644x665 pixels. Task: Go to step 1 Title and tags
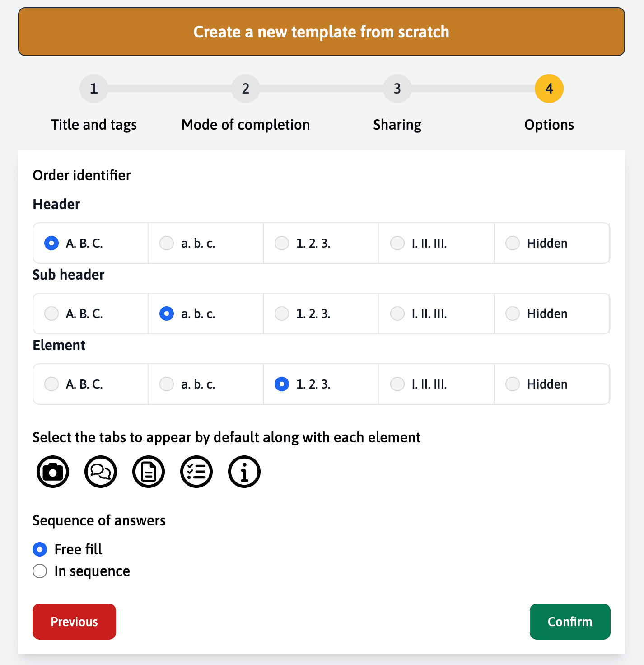[94, 89]
